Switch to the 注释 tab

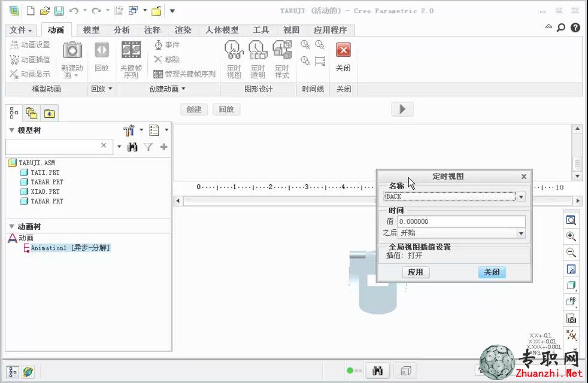coord(152,30)
